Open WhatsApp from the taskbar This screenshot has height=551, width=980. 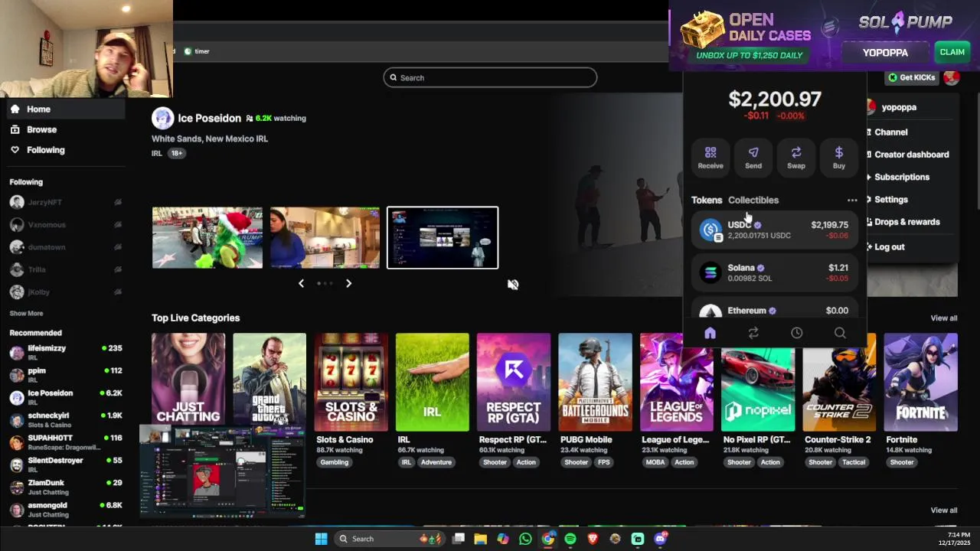525,539
